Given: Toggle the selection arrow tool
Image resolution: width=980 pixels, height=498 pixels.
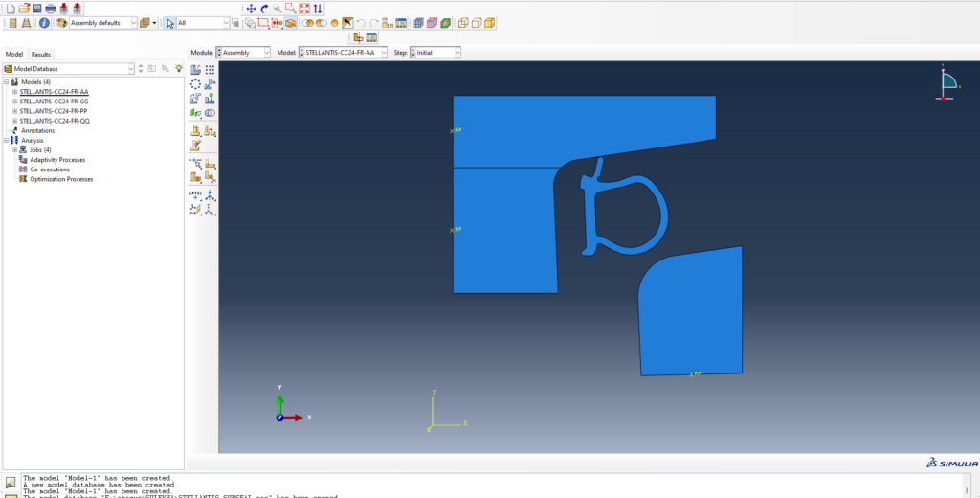Looking at the screenshot, I should [170, 23].
